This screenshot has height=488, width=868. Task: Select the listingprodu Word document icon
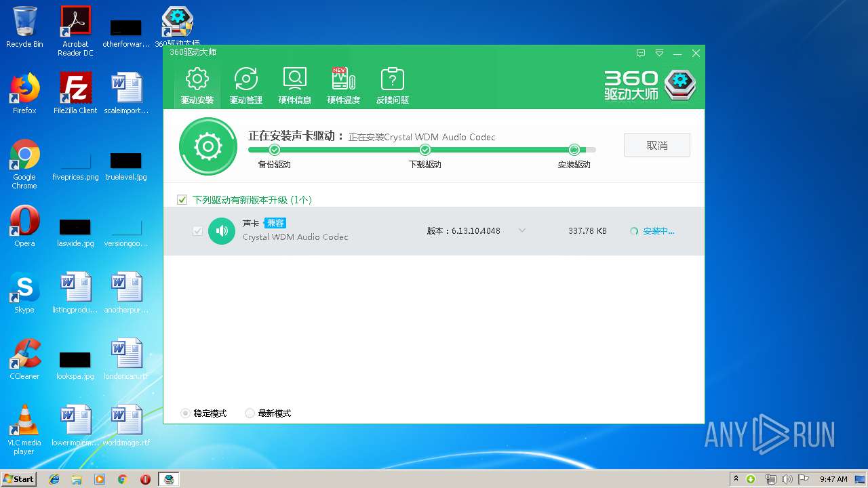75,293
